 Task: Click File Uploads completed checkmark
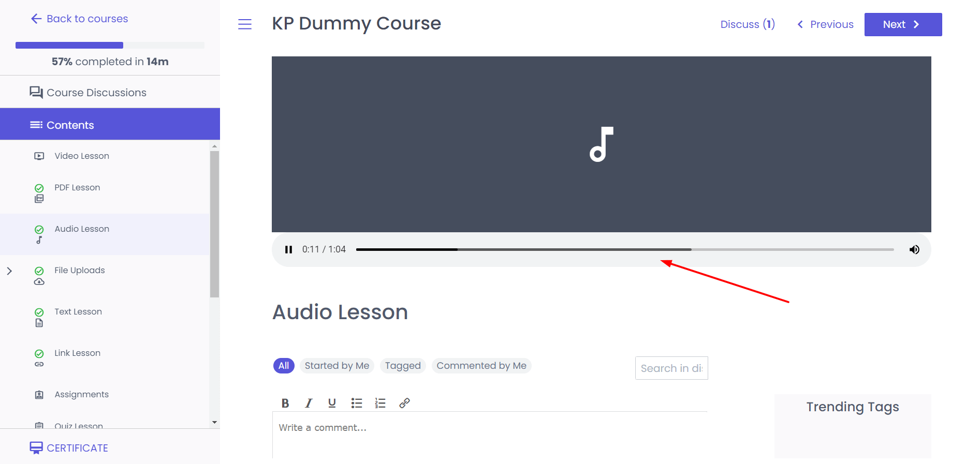(x=39, y=271)
